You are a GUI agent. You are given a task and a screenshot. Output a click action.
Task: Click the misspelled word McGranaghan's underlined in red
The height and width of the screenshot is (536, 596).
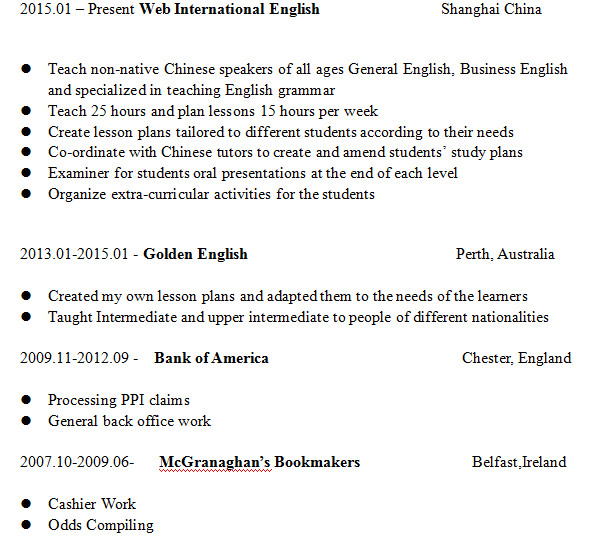(215, 462)
